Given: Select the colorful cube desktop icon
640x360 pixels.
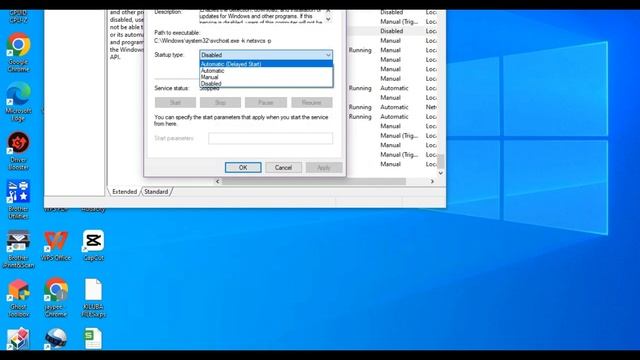Looking at the screenshot, I should tap(18, 339).
